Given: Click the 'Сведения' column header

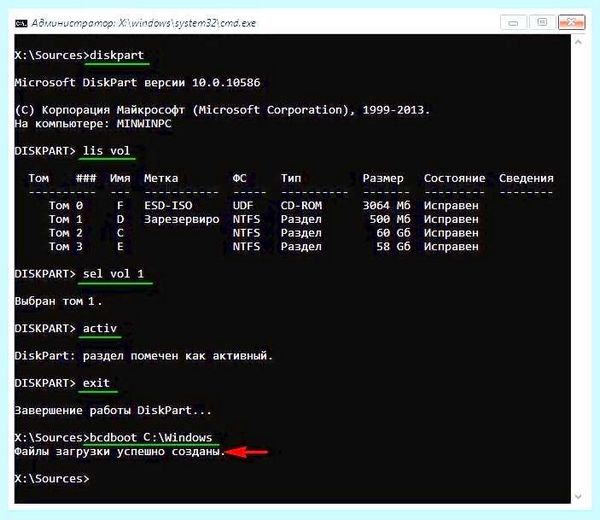Looking at the screenshot, I should point(526,178).
